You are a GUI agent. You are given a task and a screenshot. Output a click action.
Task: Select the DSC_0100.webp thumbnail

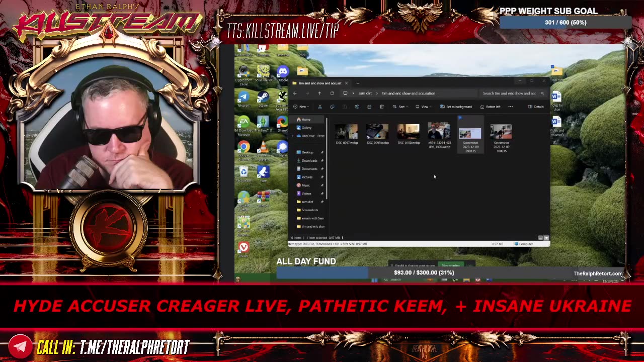pos(409,132)
